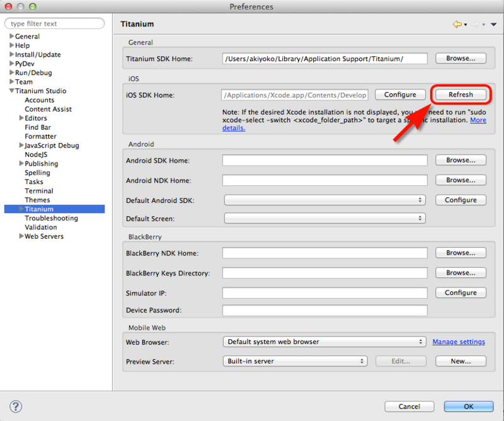
Task: Expand the Web Servers subtree arrow
Action: click(21, 236)
